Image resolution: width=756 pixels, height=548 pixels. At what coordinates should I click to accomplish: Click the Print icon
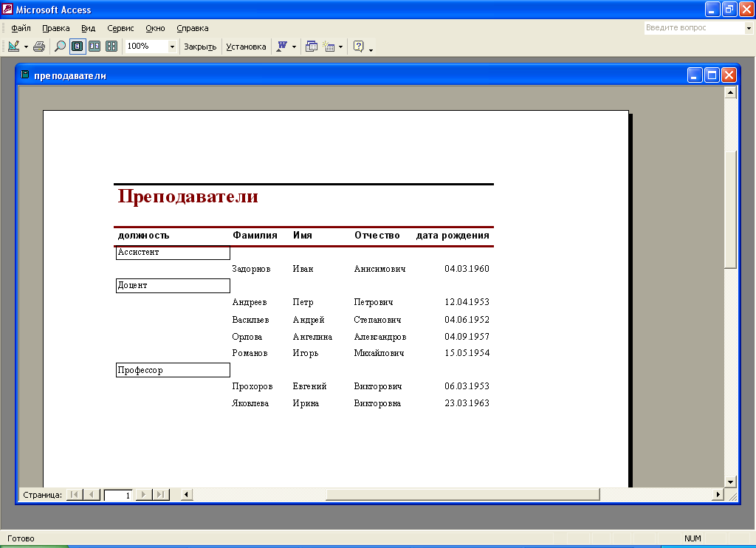pyautogui.click(x=39, y=47)
